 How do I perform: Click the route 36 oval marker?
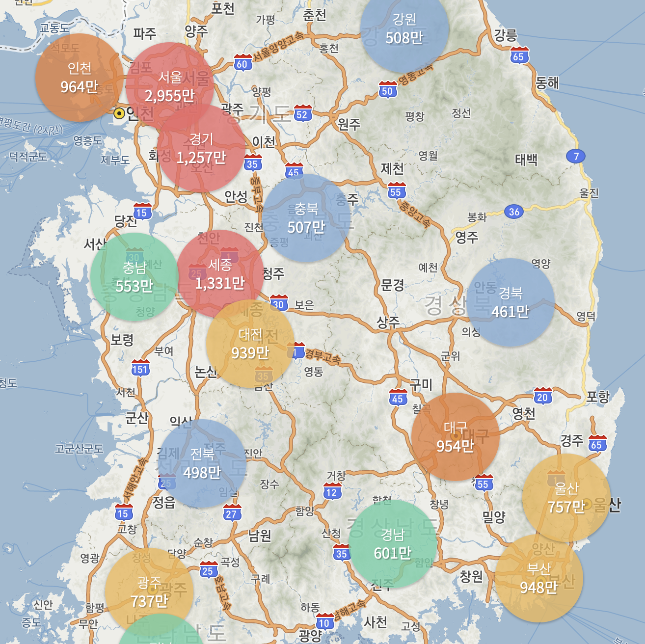tap(514, 212)
